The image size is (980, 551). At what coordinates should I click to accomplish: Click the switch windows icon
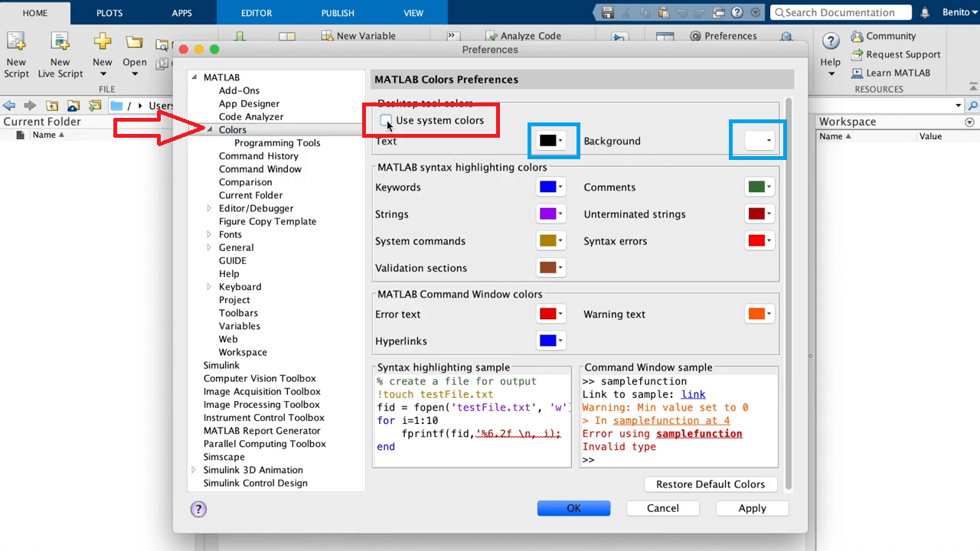tap(718, 12)
